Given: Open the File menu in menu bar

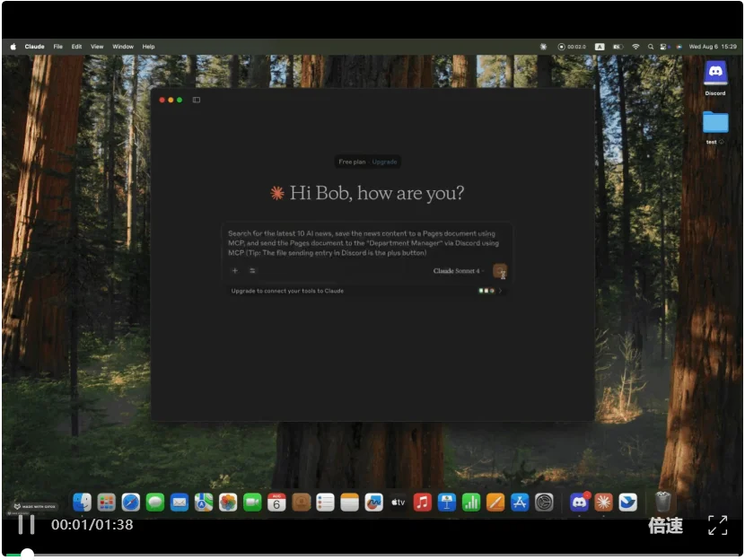Looking at the screenshot, I should pyautogui.click(x=58, y=47).
